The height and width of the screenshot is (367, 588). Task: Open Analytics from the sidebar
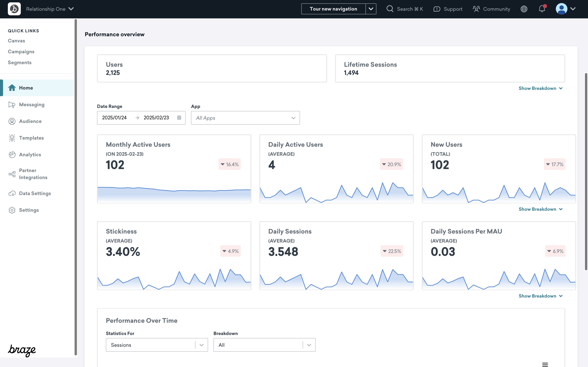(30, 155)
